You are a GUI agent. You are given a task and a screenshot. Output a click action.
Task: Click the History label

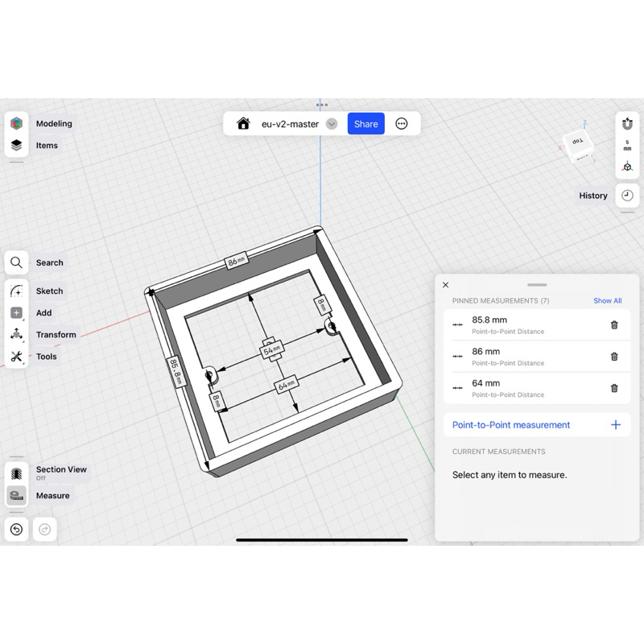coord(593,196)
